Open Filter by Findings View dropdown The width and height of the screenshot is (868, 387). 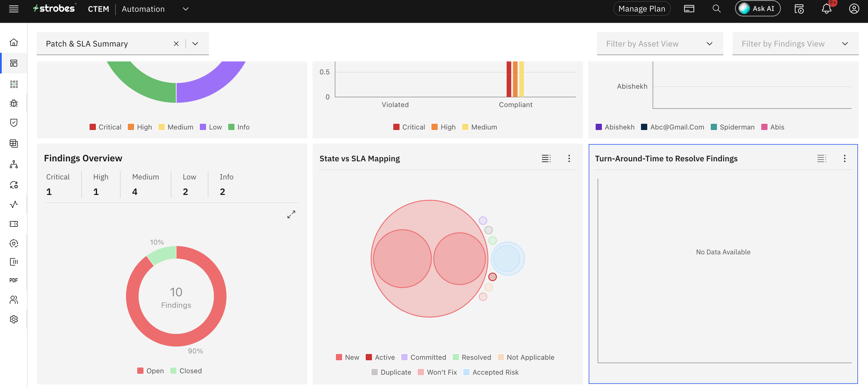pyautogui.click(x=795, y=44)
